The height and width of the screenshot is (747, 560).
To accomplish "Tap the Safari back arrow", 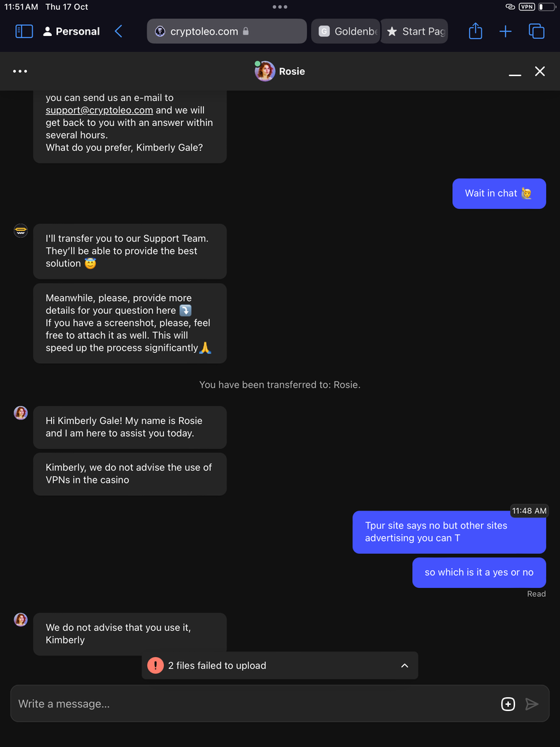I will click(118, 31).
